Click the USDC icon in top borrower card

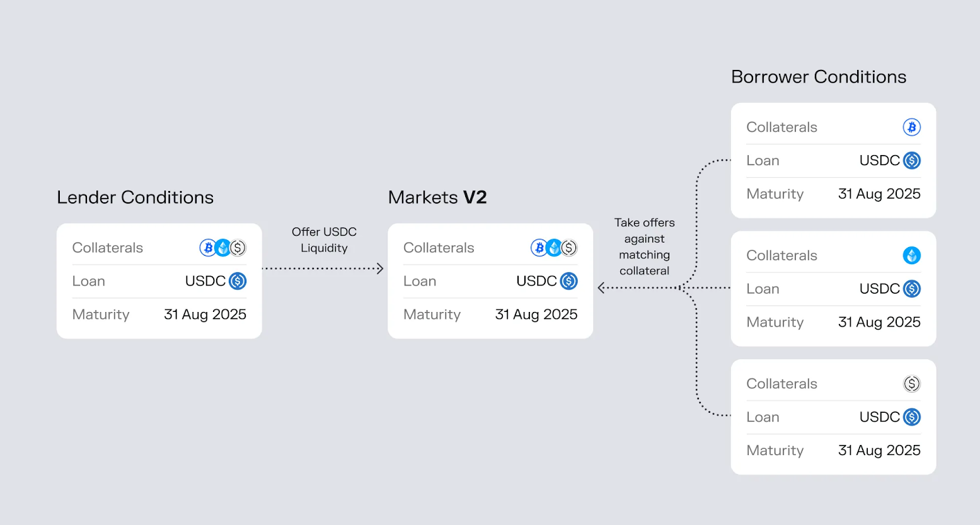911,161
